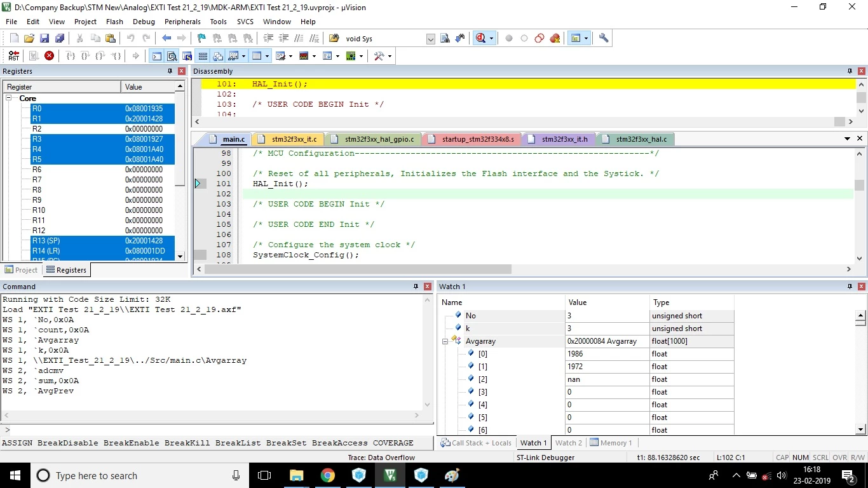
Task: Open the Peripherals menu
Action: pos(182,22)
